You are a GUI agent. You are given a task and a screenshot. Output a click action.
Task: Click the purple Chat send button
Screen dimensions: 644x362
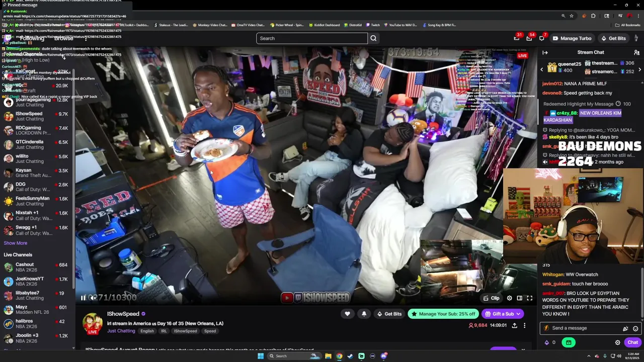(x=632, y=342)
